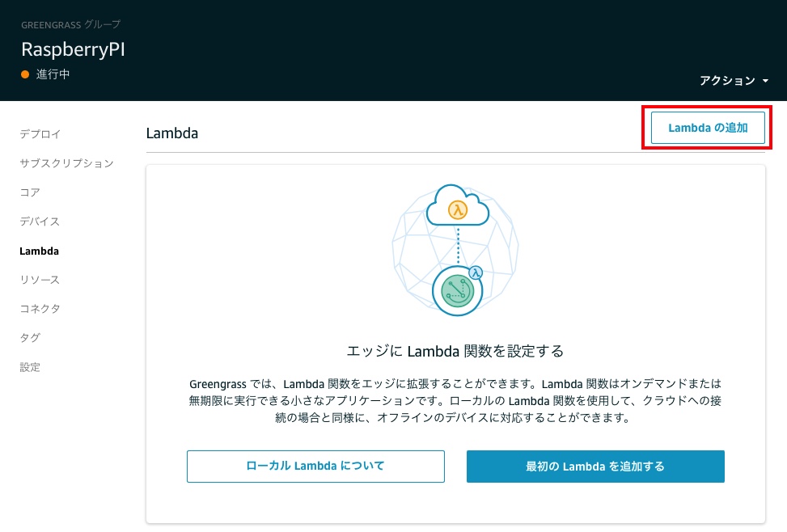Open the コア sidebar item
The height and width of the screenshot is (532, 787).
coord(30,192)
